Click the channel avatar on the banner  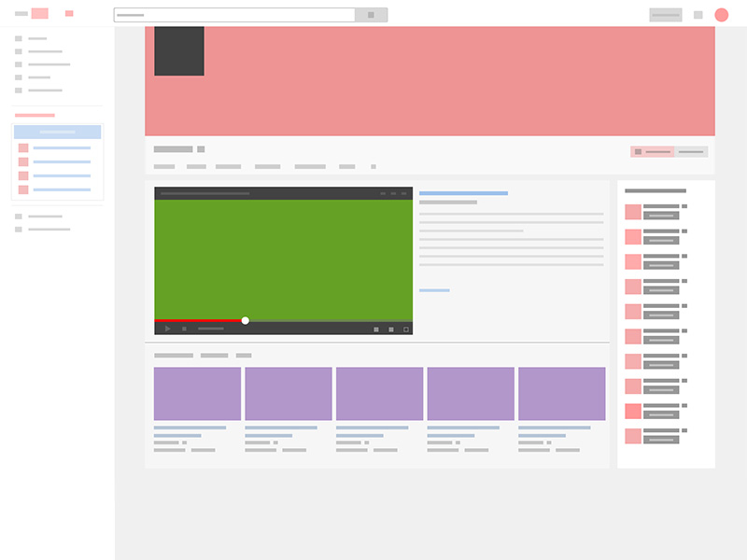pyautogui.click(x=179, y=51)
